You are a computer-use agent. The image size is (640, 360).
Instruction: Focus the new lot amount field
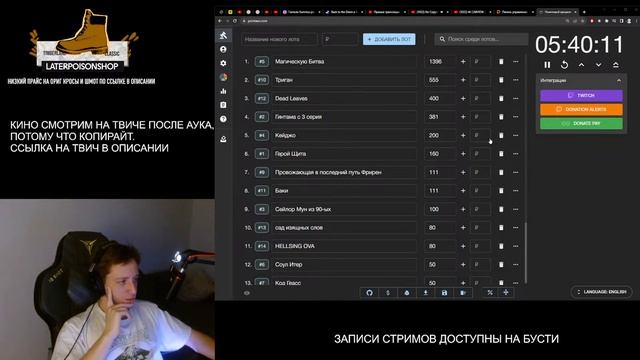point(340,39)
